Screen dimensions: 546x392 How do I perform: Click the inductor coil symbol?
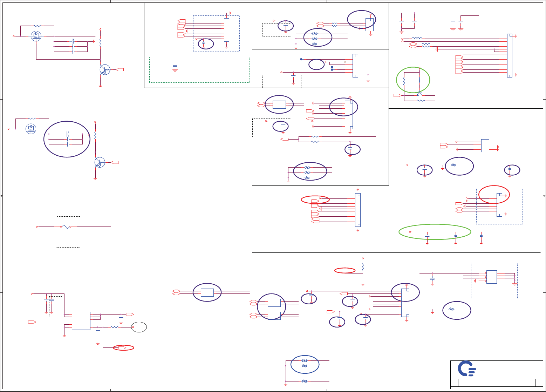[x=417, y=38]
